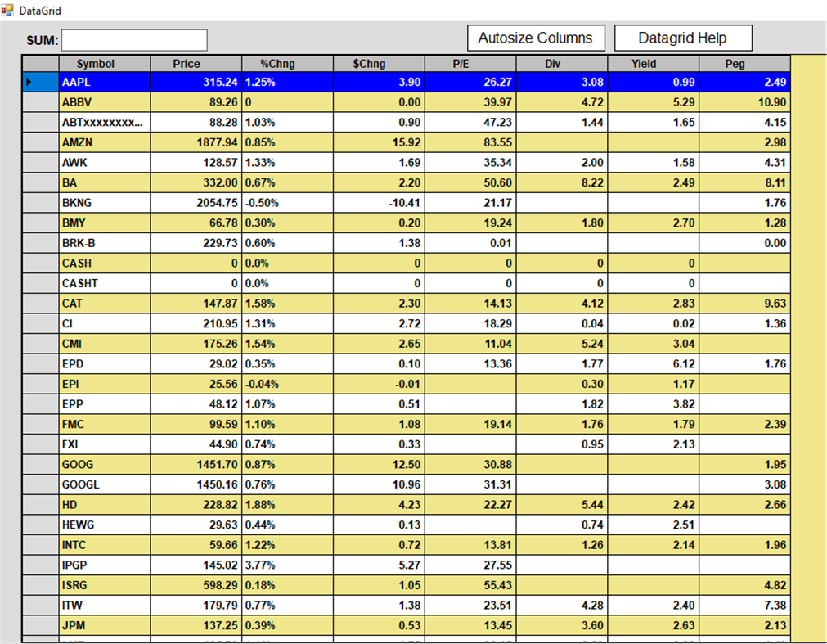Sort by the P/E column header

tap(470, 64)
